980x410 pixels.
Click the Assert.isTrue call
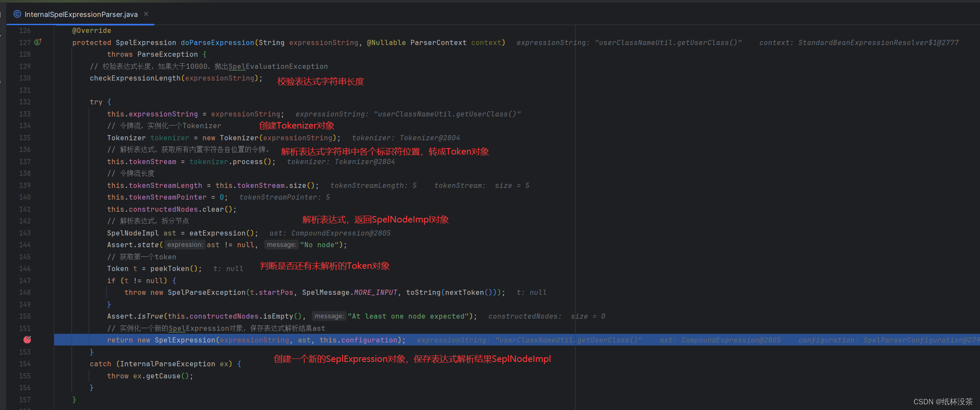coord(135,316)
